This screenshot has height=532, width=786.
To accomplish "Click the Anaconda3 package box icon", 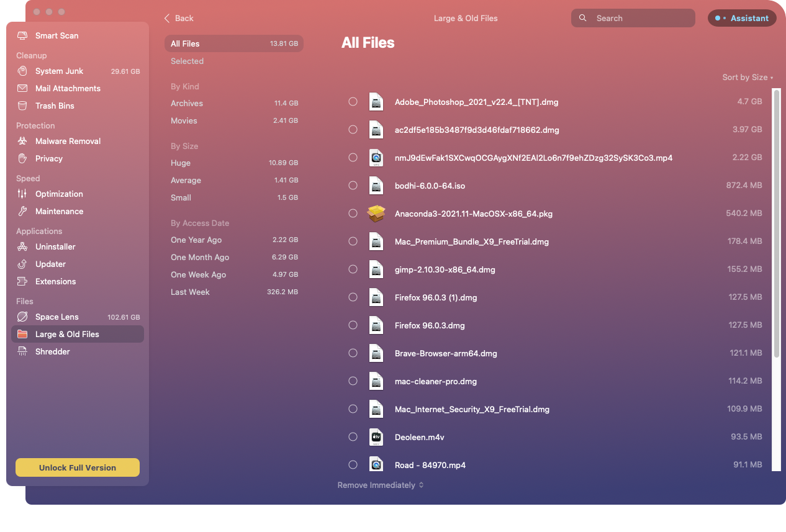I will pos(376,214).
